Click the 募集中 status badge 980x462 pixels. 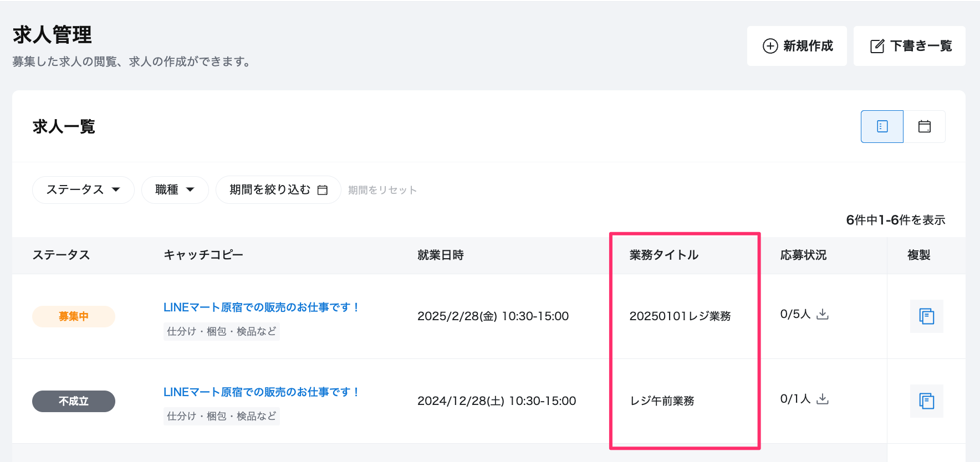click(74, 316)
